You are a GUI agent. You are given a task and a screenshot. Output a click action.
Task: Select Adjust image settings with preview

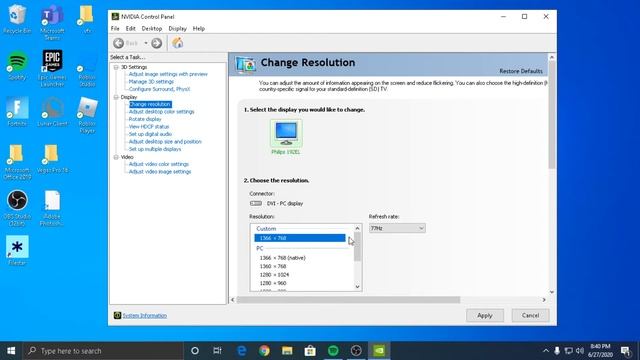pyautogui.click(x=168, y=74)
